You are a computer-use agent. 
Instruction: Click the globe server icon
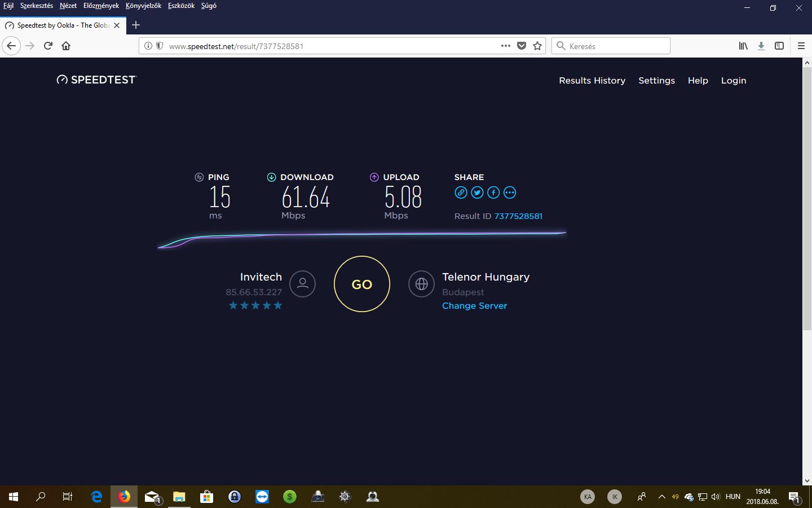tap(421, 284)
